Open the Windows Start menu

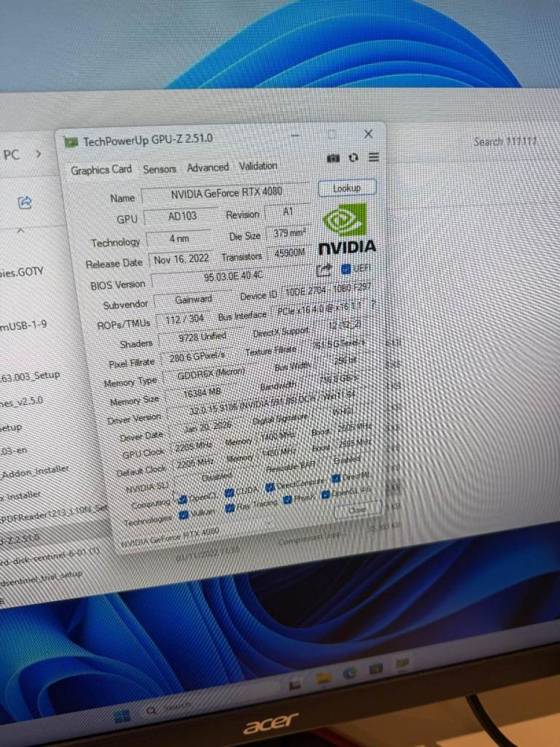point(122,715)
